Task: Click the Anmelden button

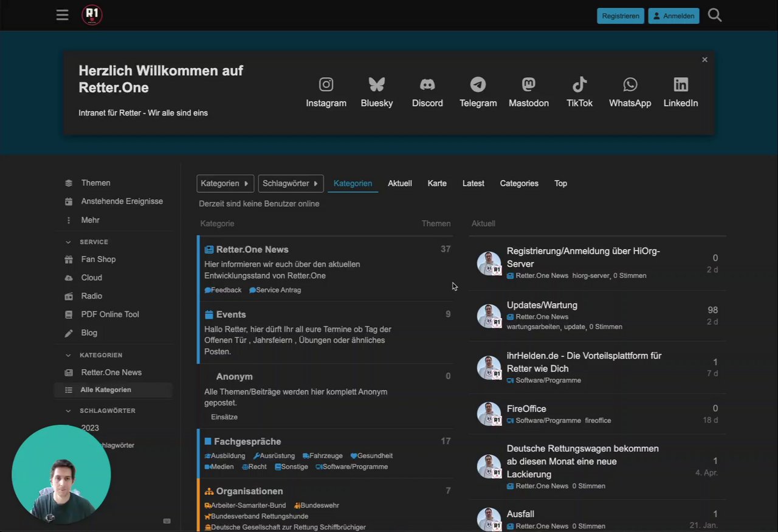Action: pos(673,16)
